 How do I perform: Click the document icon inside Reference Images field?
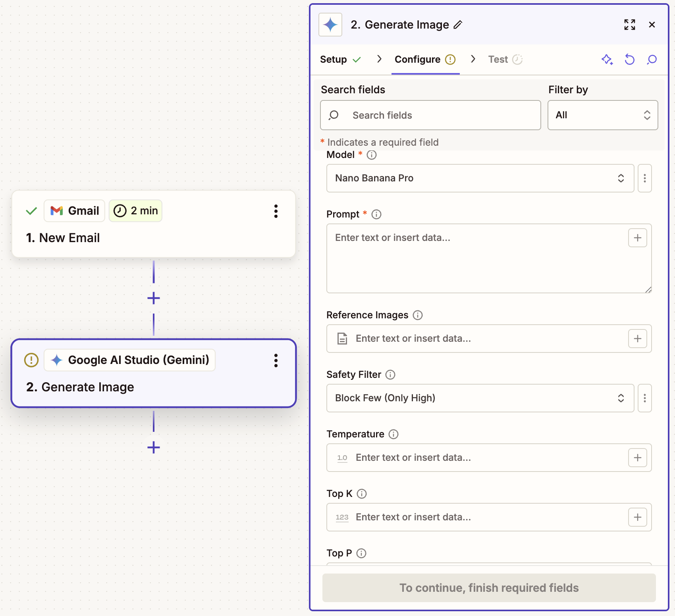(341, 339)
